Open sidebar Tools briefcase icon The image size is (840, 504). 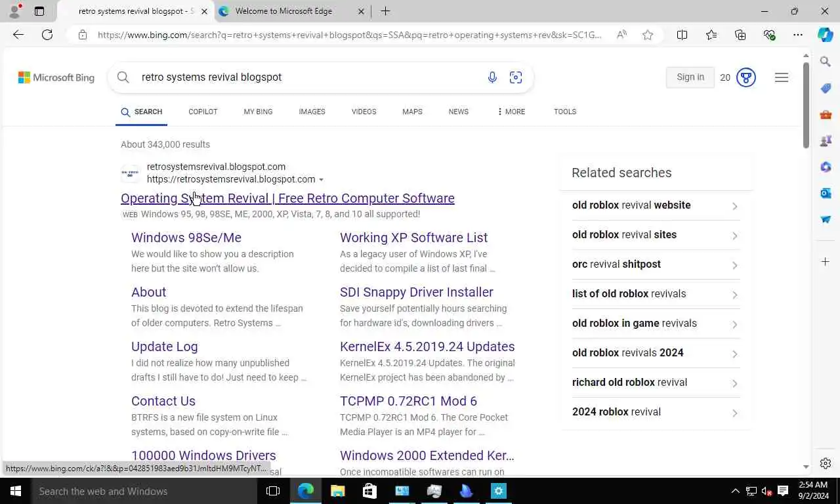point(826,114)
